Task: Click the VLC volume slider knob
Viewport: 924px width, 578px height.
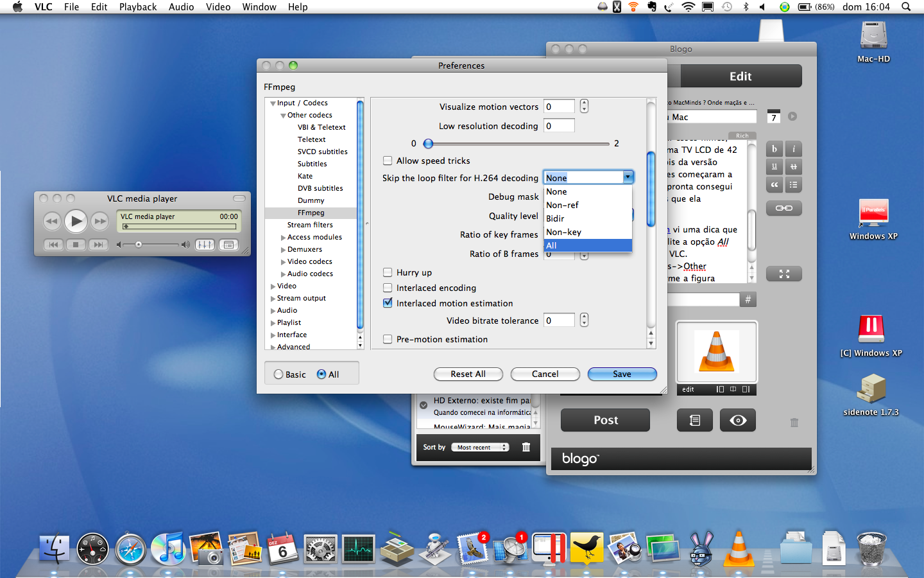Action: (139, 245)
